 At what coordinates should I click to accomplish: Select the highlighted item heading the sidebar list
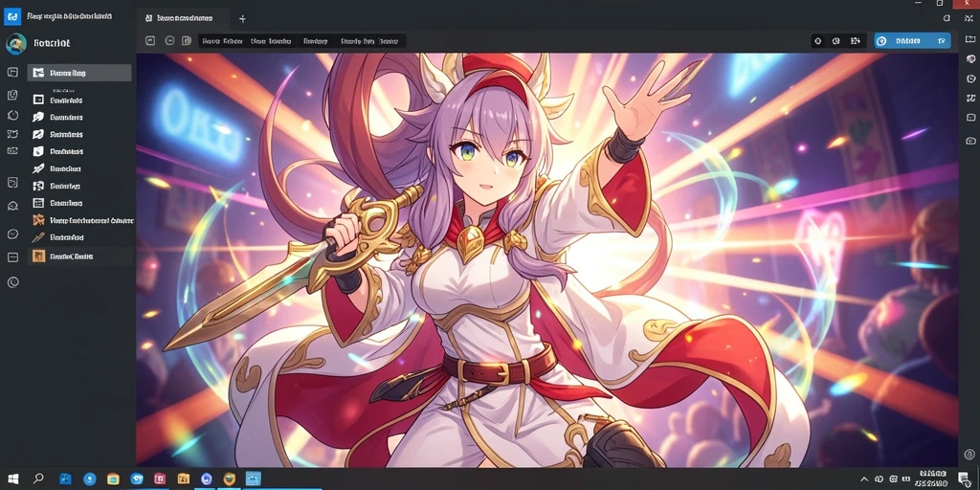[x=79, y=73]
